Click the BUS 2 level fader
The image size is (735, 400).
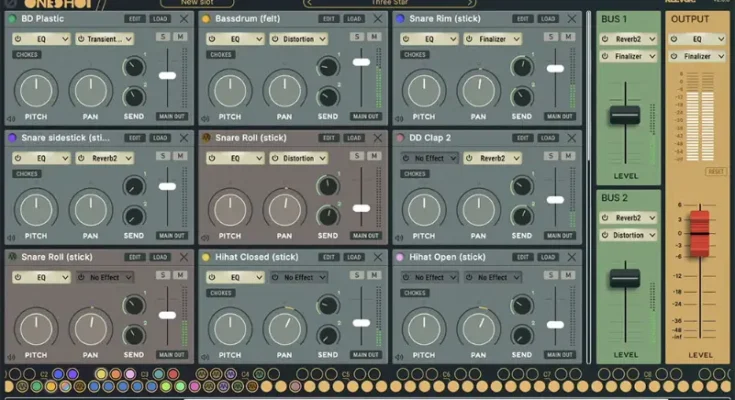(x=625, y=278)
